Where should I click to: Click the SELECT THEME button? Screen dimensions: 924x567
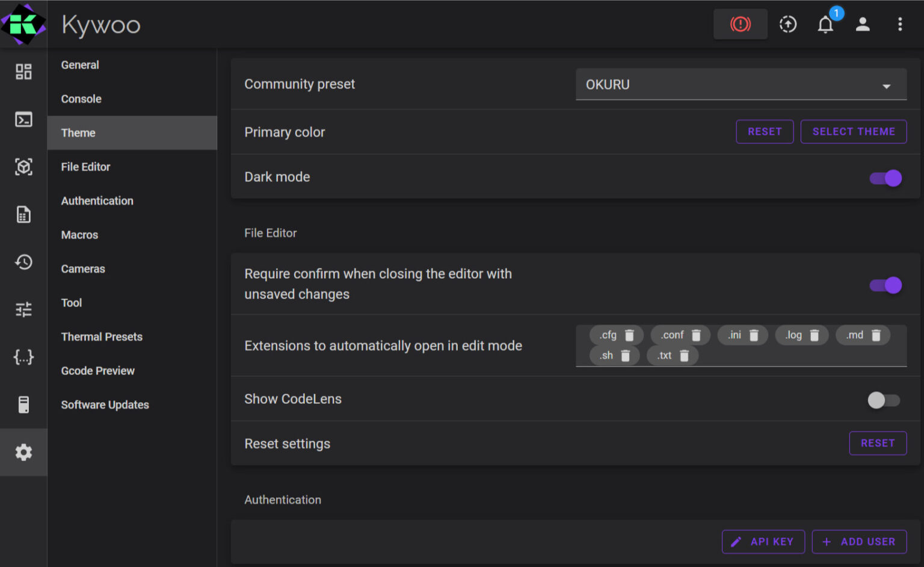[853, 131]
